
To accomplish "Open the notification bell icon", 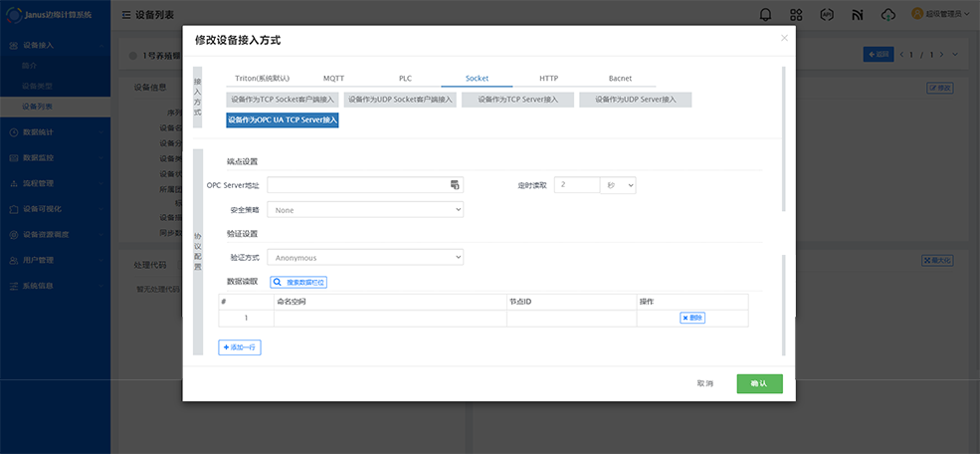I will 765,14.
